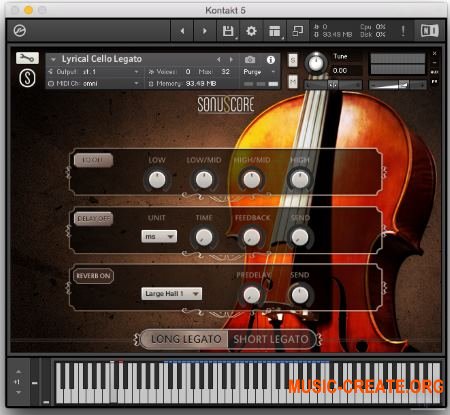Screen dimensions: 450x415
Task: Click the EQ LOW knob
Action: 157,180
